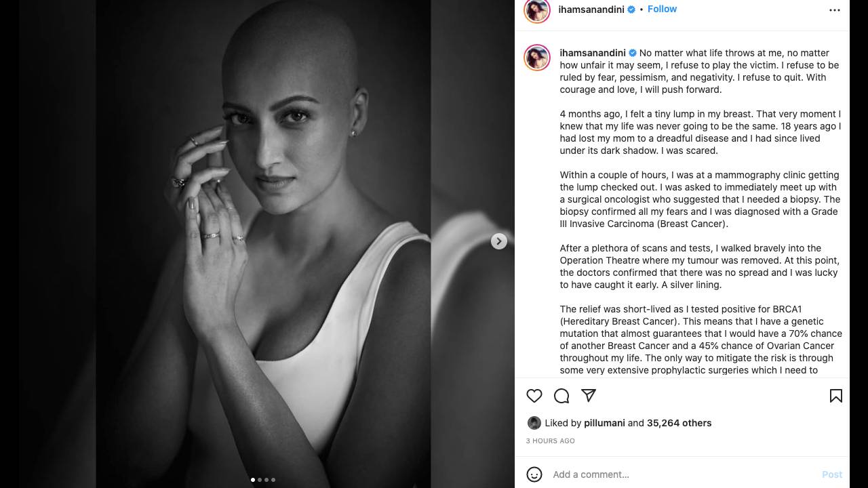View pillumani's profile from likes

tap(605, 423)
